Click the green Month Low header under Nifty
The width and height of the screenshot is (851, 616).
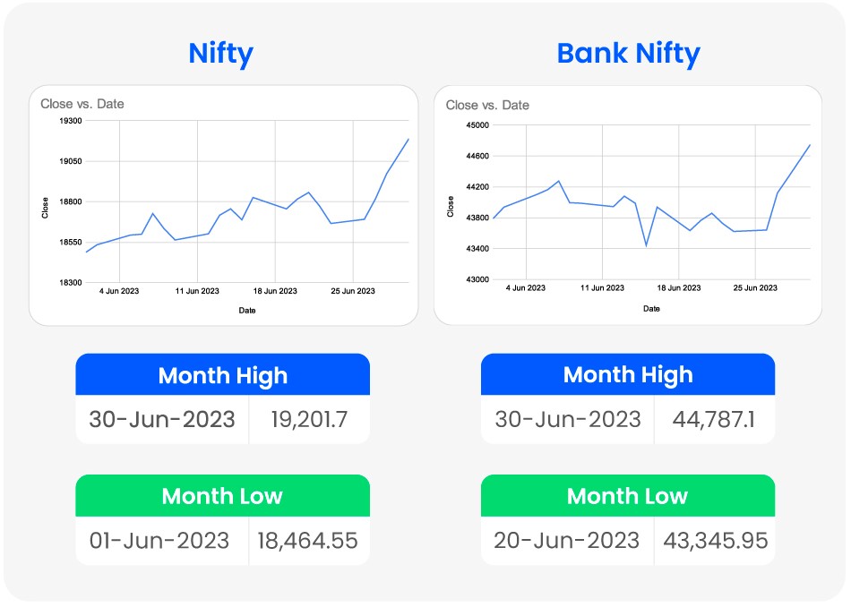point(222,496)
